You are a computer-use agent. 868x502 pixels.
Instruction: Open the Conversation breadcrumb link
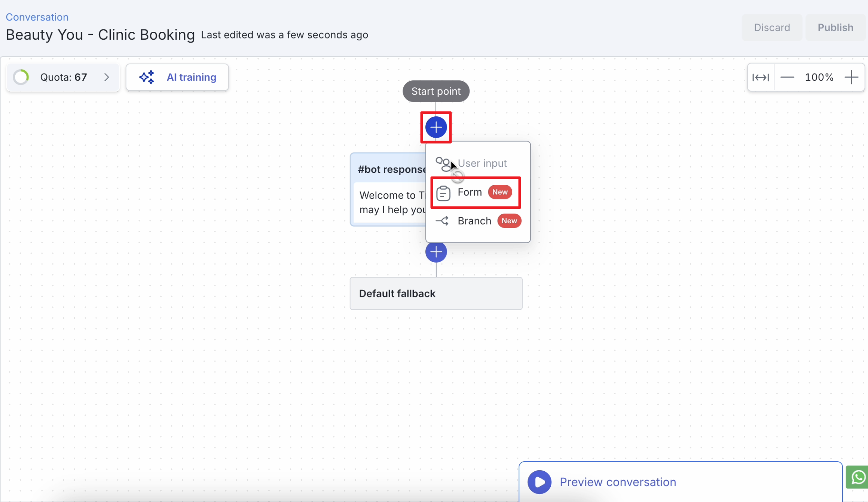pos(37,17)
